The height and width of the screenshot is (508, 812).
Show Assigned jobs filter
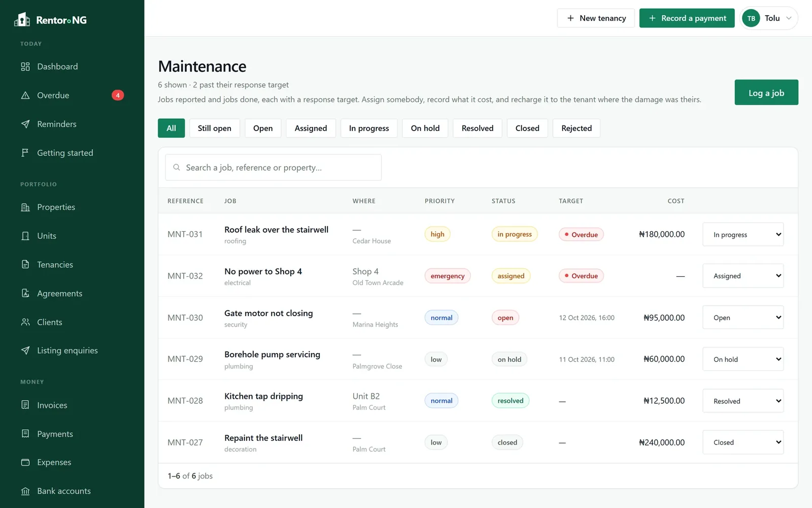(311, 128)
